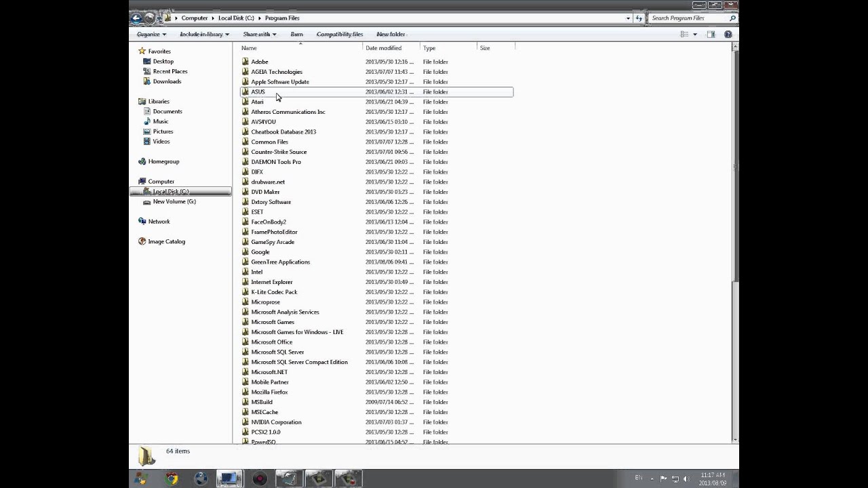This screenshot has height=488, width=868.
Task: Select Desktop in Favorites
Action: pos(163,61)
